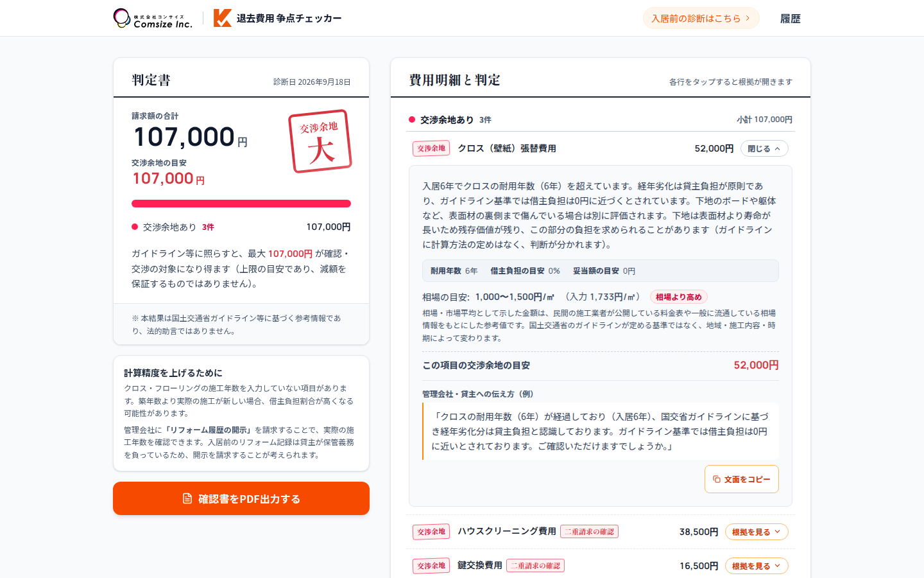Click the 退去費用 争点チェッカー logo
Viewport: 924px width, 578px height.
tap(277, 18)
